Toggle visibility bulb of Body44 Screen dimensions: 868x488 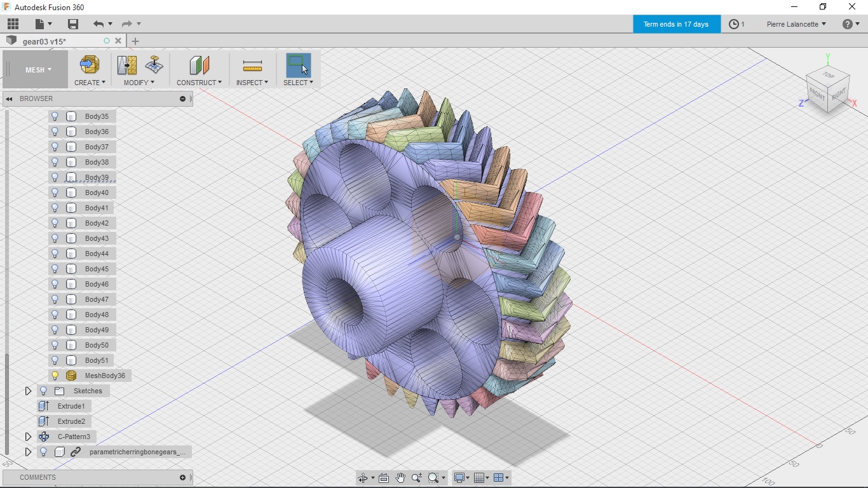[x=55, y=254]
